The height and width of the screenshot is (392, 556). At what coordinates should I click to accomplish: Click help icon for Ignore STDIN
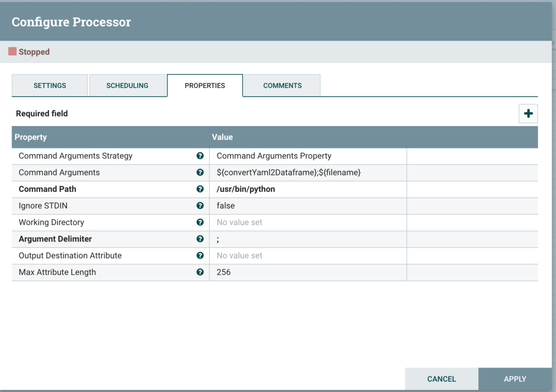pyautogui.click(x=200, y=206)
